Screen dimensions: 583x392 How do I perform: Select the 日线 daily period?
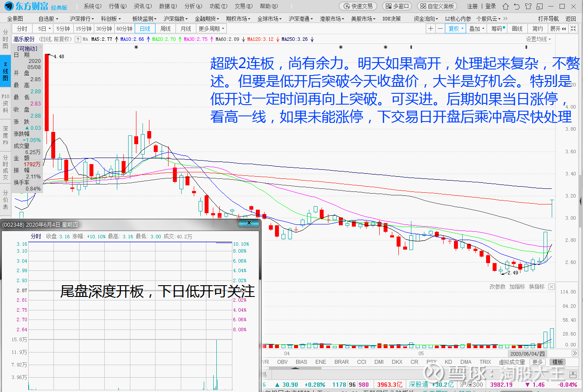[x=145, y=29]
